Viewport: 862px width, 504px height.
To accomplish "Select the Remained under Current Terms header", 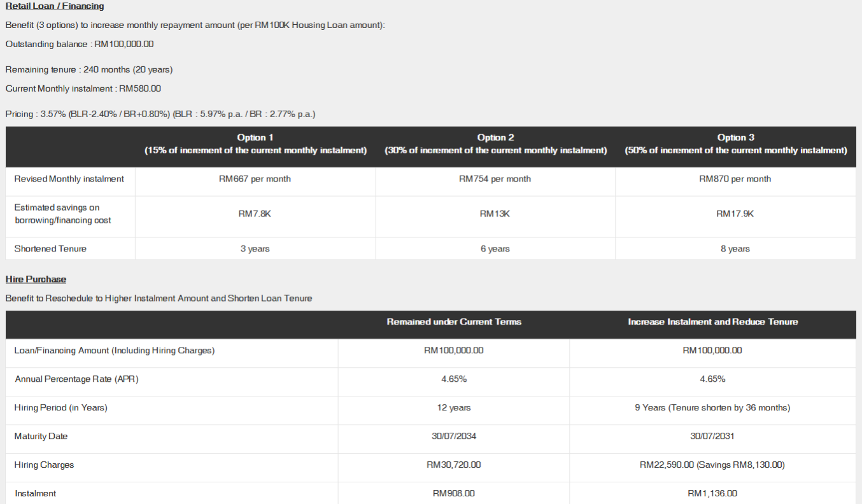I will pyautogui.click(x=454, y=322).
